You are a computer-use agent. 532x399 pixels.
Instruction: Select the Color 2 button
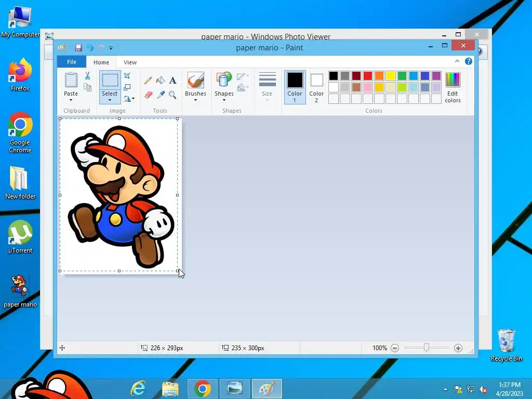coord(316,87)
